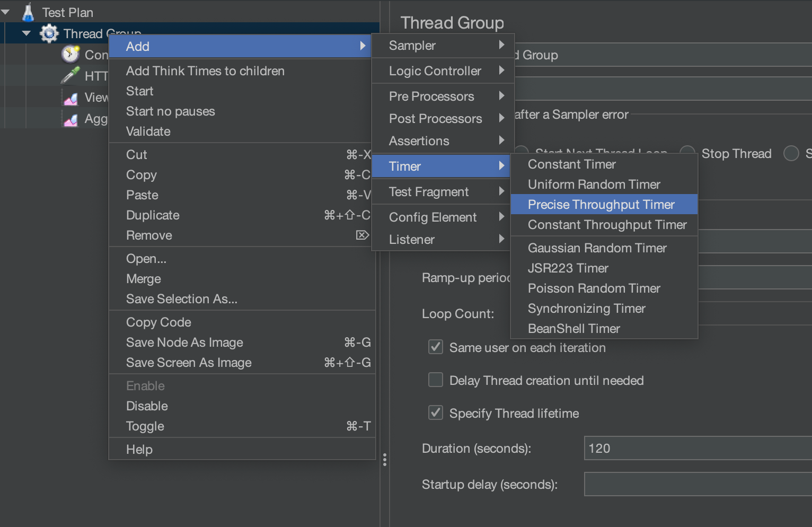Collapse the Test Plan tree node

pos(5,12)
